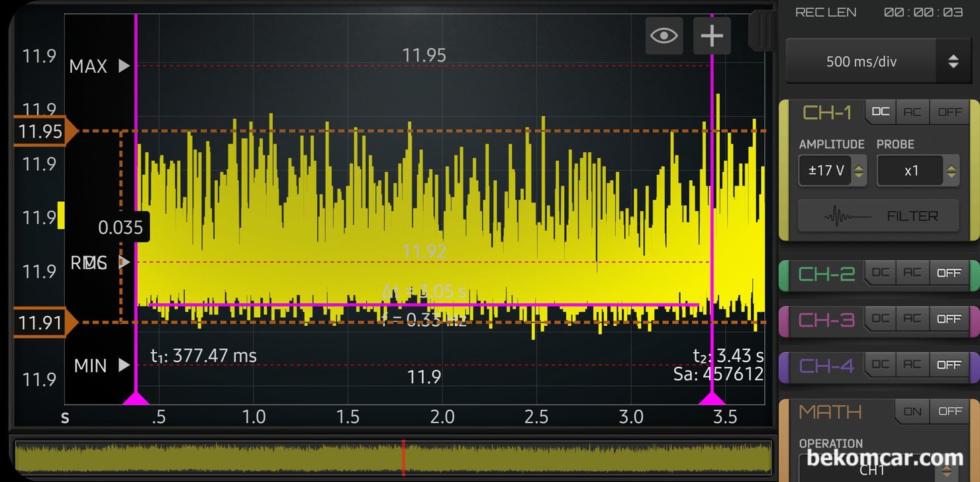
Task: Click the 0.035 delta voltage label
Action: [121, 228]
